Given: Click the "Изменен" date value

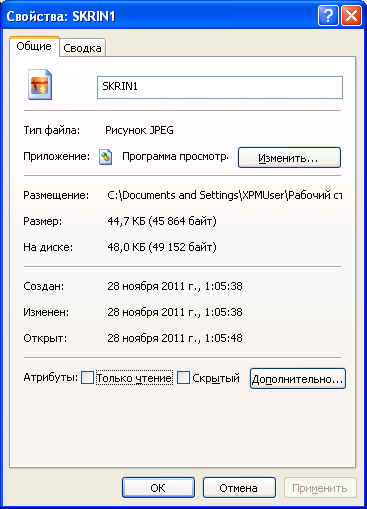Looking at the screenshot, I should point(175,312).
